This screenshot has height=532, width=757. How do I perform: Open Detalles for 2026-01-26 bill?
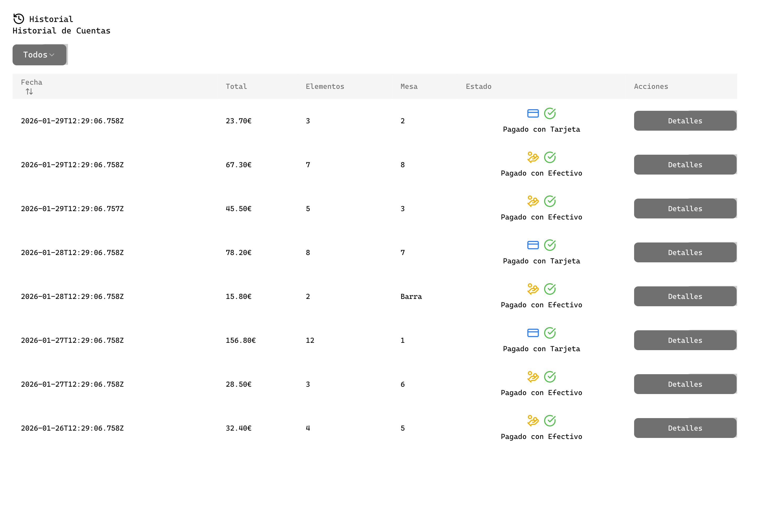[685, 428]
